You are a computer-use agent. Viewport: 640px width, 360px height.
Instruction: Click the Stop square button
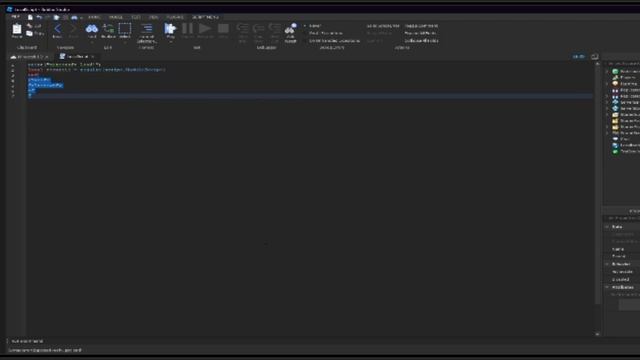tap(223, 28)
